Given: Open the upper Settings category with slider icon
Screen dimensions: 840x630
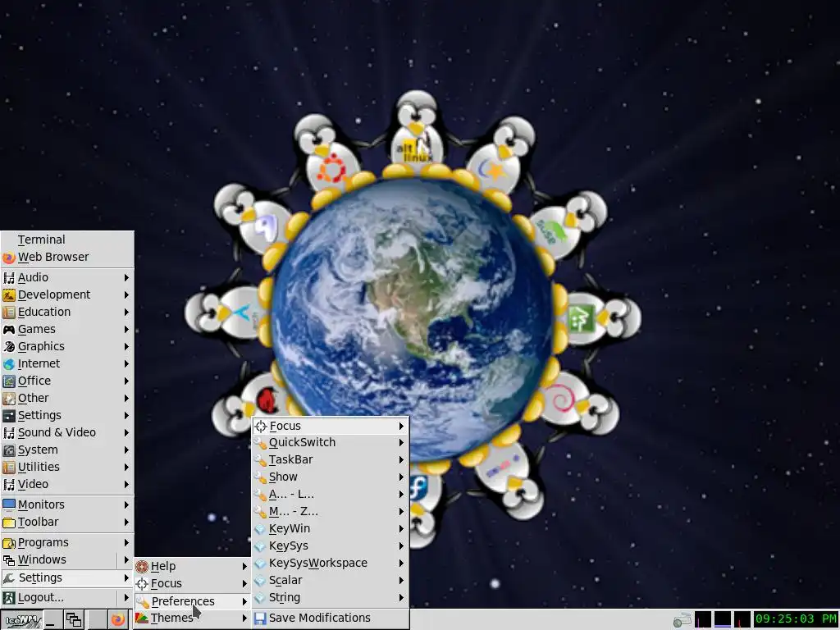Looking at the screenshot, I should click(x=67, y=415).
